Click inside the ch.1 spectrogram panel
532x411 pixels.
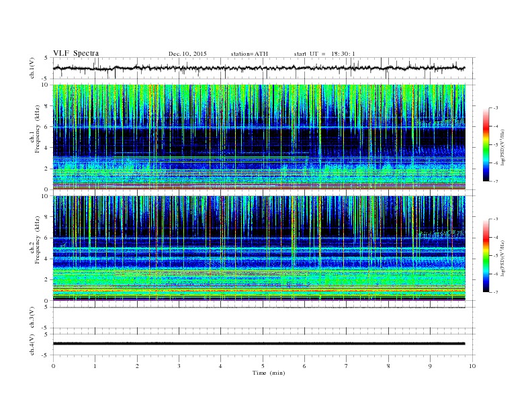coord(259,137)
